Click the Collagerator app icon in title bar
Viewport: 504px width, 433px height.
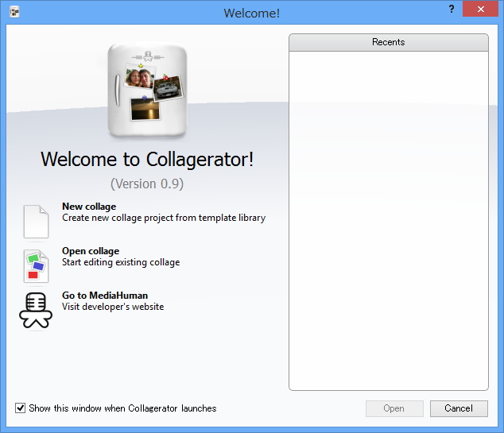(14, 12)
